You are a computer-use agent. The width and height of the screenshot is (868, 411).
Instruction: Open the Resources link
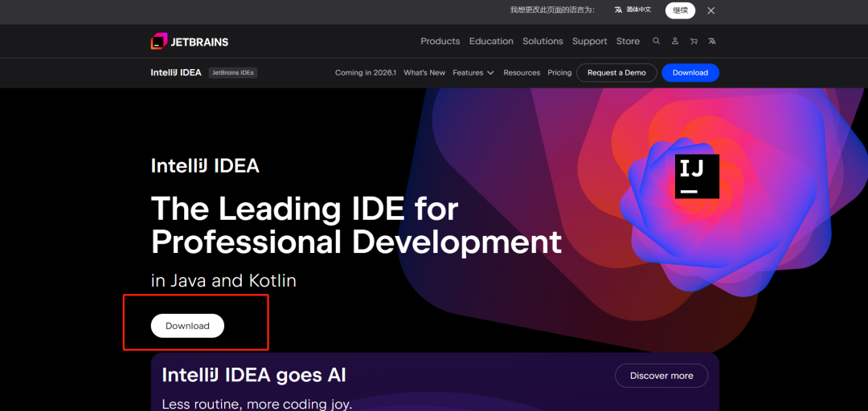(522, 72)
